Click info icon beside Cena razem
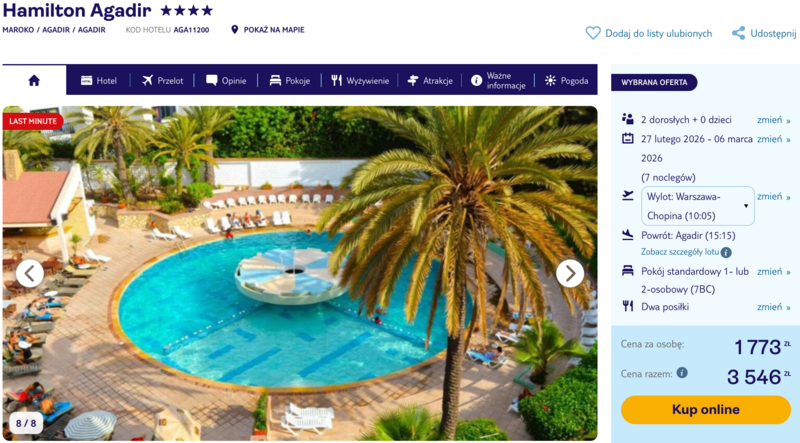800x443 pixels. (682, 373)
